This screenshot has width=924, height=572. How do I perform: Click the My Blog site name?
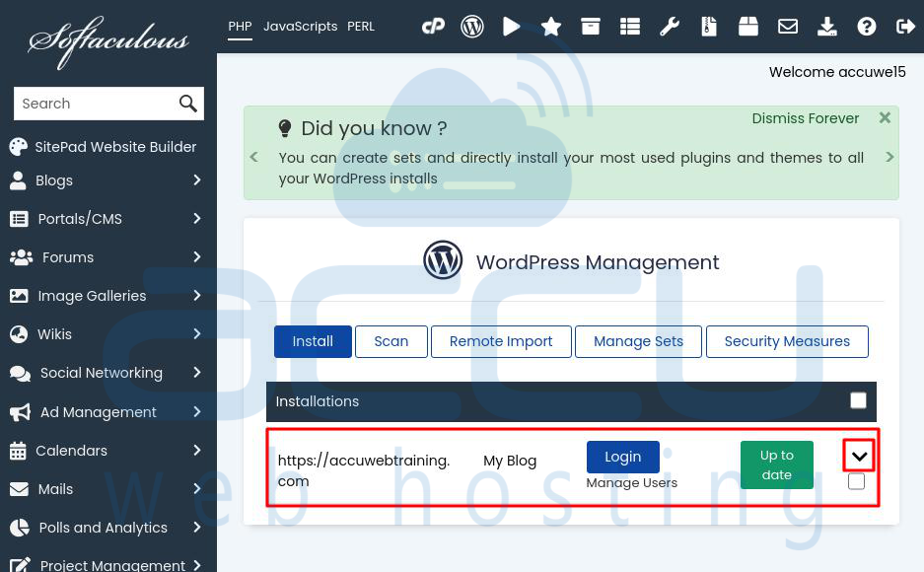tap(510, 461)
